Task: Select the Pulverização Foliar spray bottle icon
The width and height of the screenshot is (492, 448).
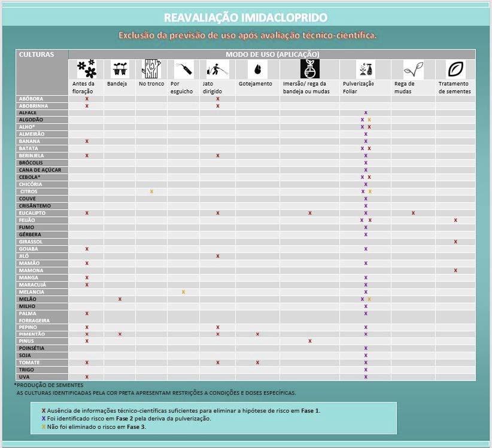Action: (x=365, y=69)
